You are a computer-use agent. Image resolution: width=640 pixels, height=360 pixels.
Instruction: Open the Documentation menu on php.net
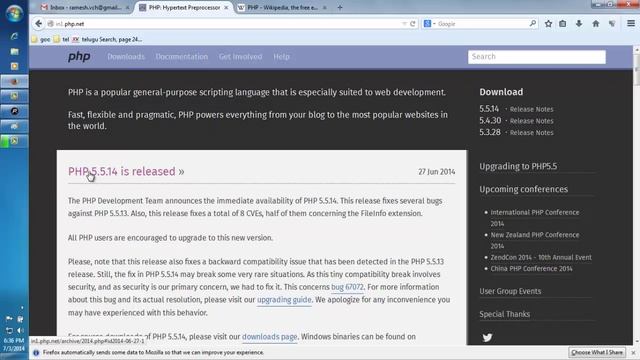[x=182, y=57]
